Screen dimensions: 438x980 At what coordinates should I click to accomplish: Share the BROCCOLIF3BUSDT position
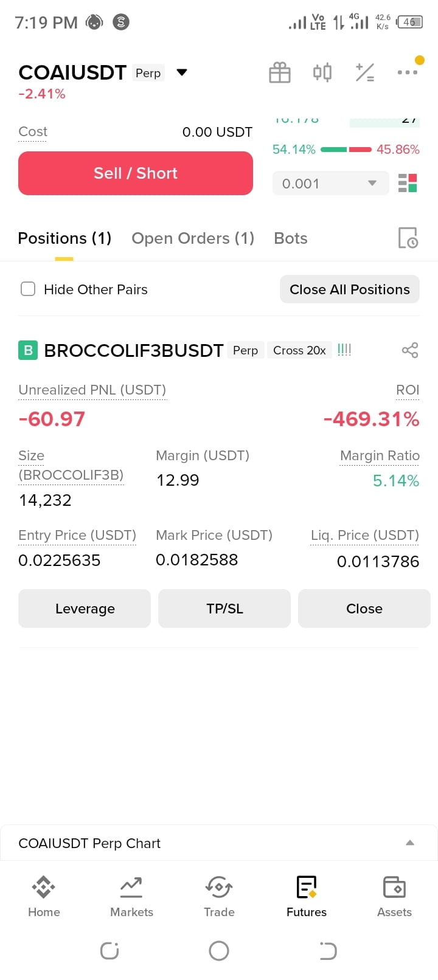410,350
